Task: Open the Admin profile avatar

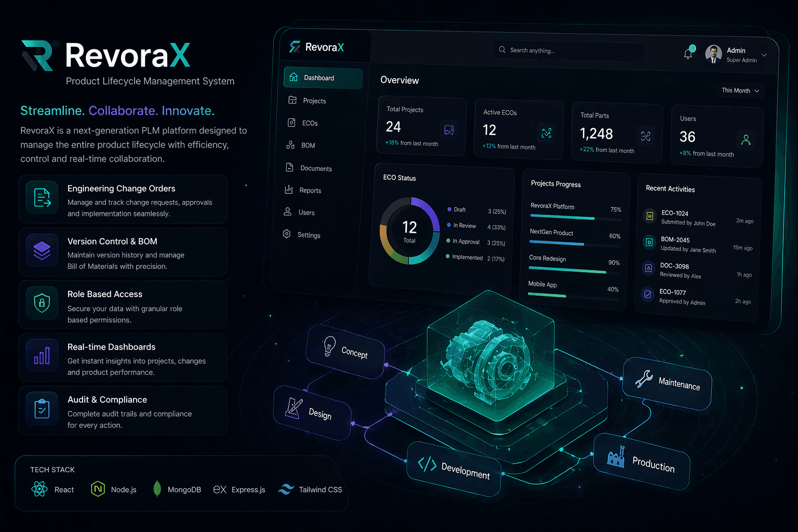Action: 713,54
